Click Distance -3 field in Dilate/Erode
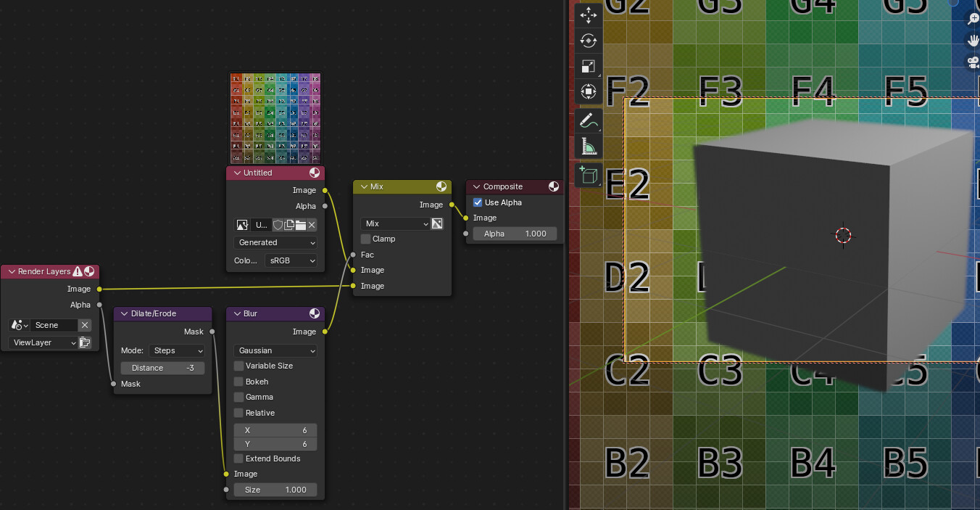Screen dimensions: 980x510 coord(162,368)
